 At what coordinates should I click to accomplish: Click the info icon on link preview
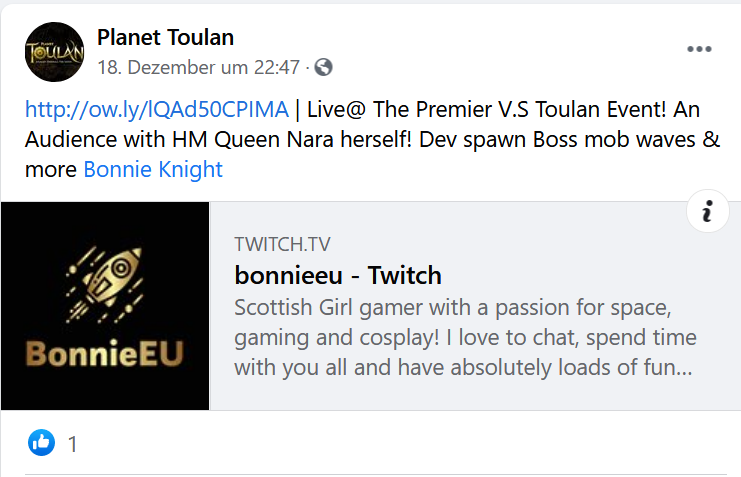pos(708,211)
